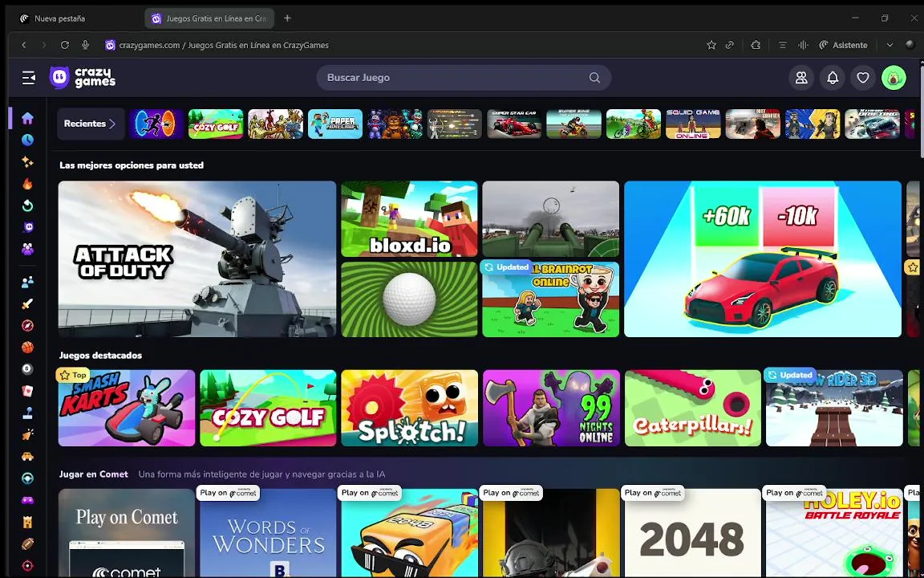
Task: Reload the page
Action: [65, 45]
